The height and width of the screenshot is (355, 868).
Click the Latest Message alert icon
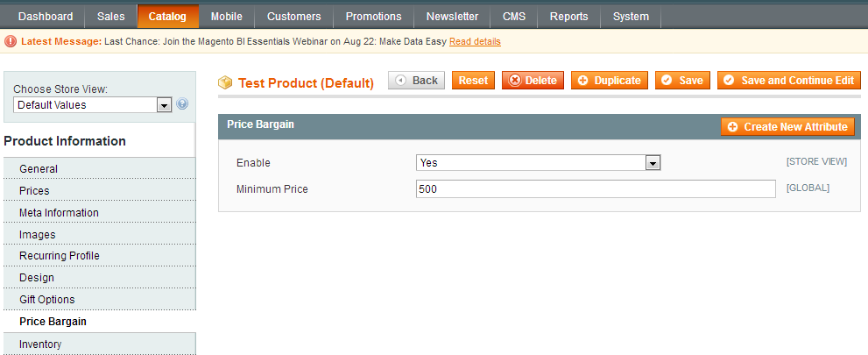pos(10,41)
